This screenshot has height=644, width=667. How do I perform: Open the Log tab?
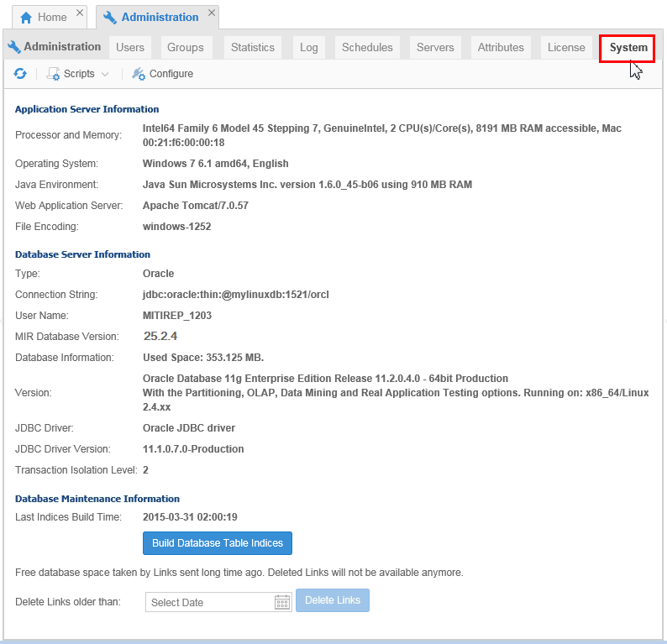point(309,47)
